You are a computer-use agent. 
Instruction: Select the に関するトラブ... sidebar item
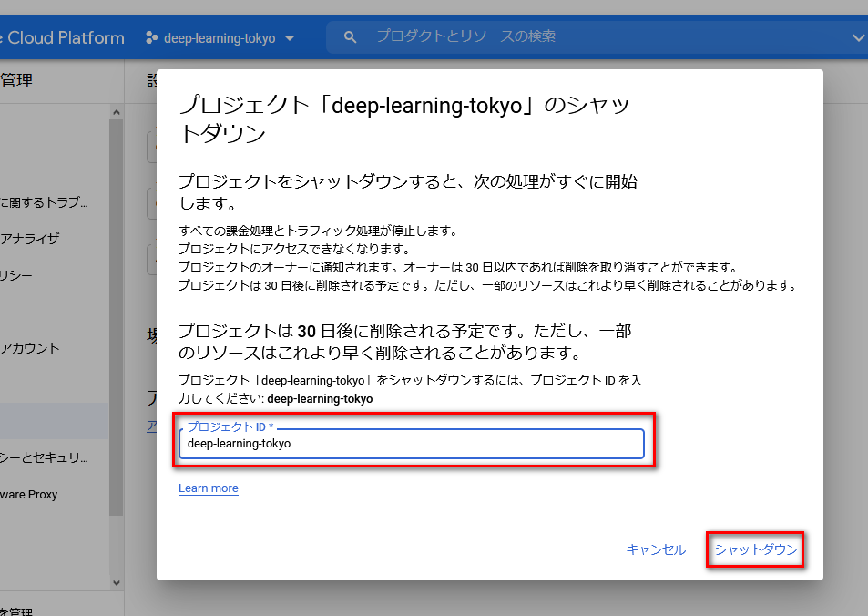(45, 202)
